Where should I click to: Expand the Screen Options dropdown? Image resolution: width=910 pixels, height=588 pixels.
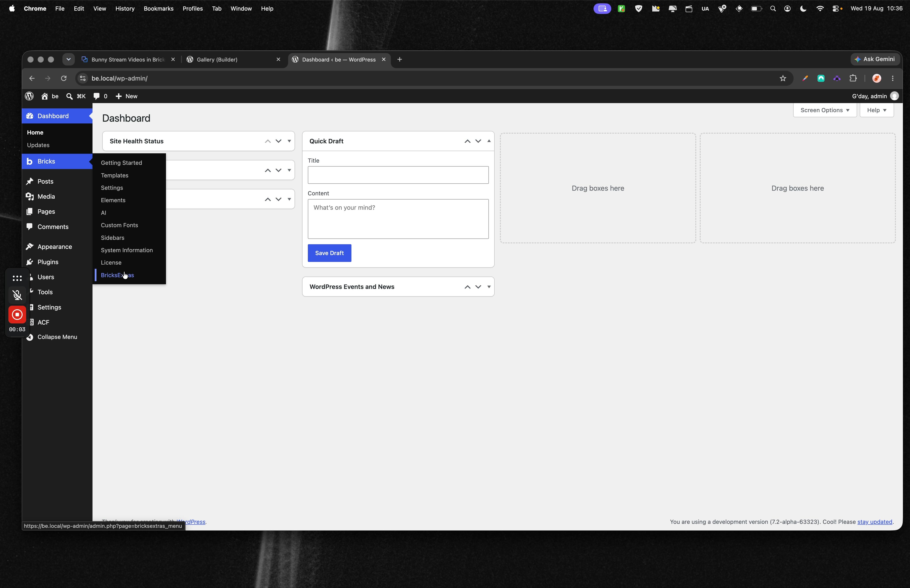point(825,110)
